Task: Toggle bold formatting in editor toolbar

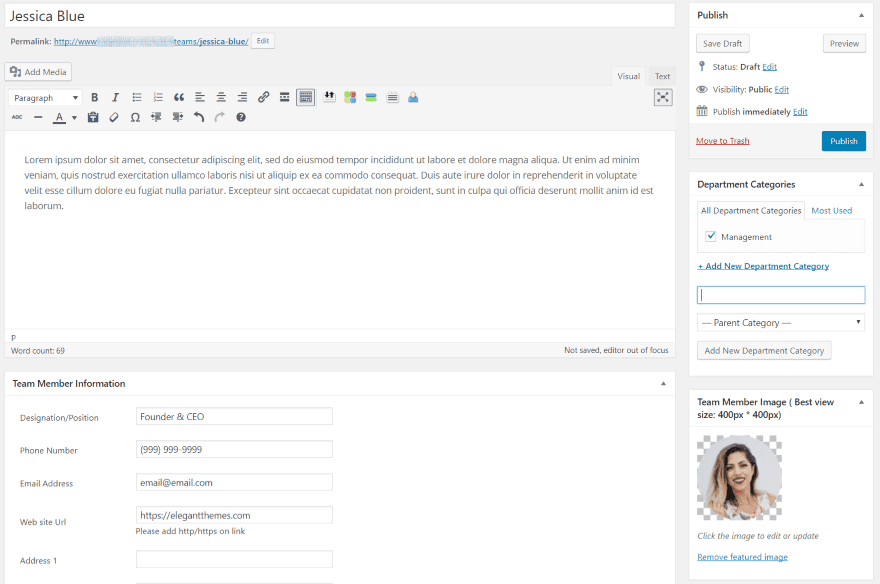Action: [95, 98]
